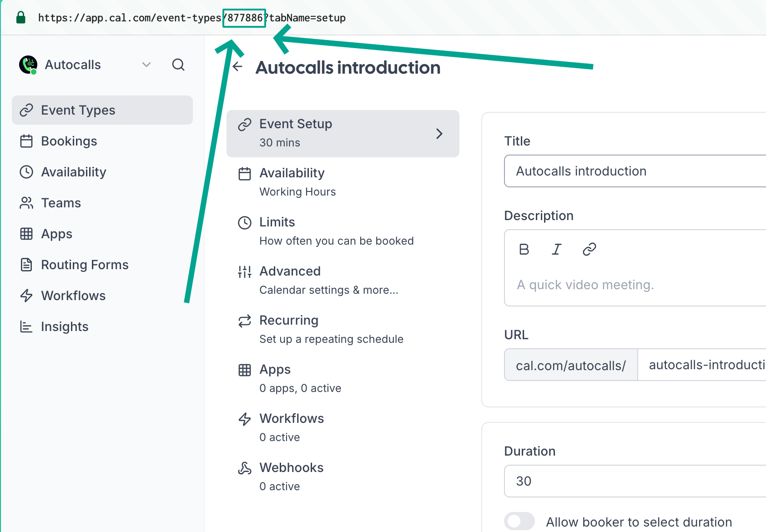Enable Allow booker to select duration
Image resolution: width=766 pixels, height=532 pixels.
(x=519, y=521)
